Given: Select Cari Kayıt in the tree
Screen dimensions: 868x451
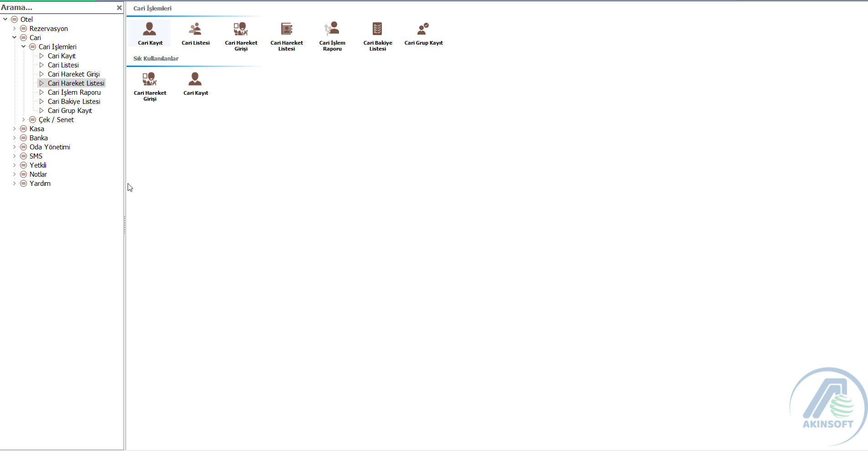Looking at the screenshot, I should click(62, 56).
